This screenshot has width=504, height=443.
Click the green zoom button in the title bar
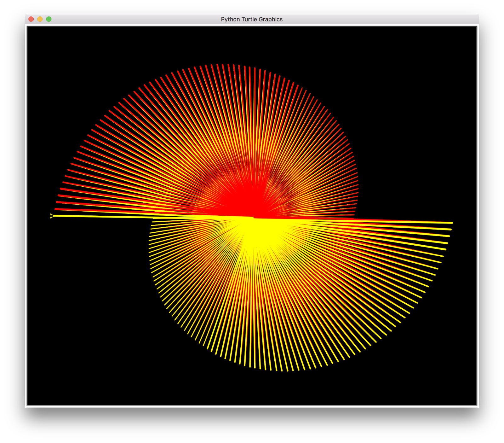click(x=48, y=19)
